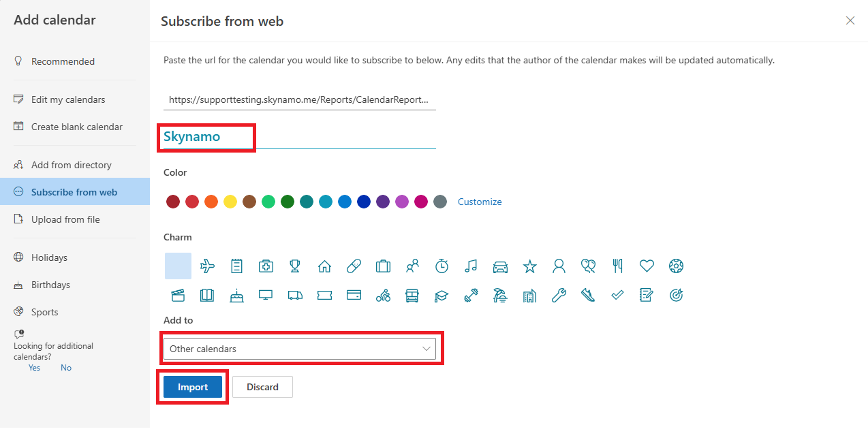This screenshot has width=868, height=440.
Task: Click the calendar URL input field
Action: coord(300,99)
